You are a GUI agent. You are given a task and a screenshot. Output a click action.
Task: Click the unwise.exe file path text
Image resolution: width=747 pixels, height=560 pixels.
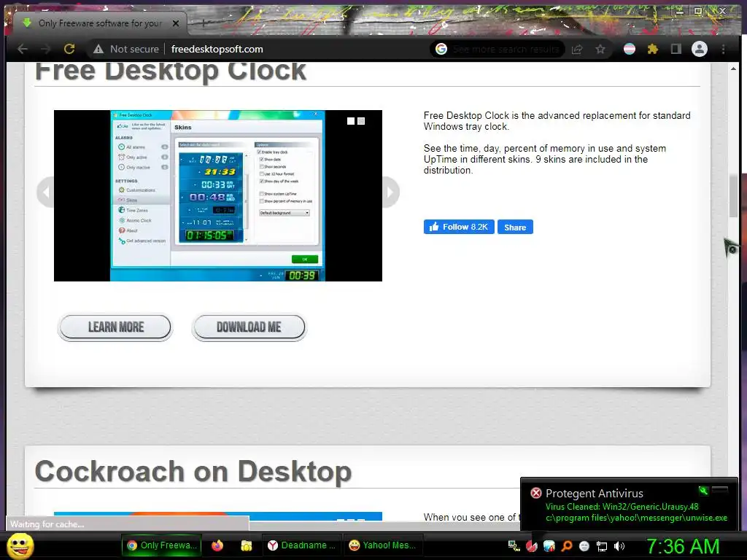point(636,518)
